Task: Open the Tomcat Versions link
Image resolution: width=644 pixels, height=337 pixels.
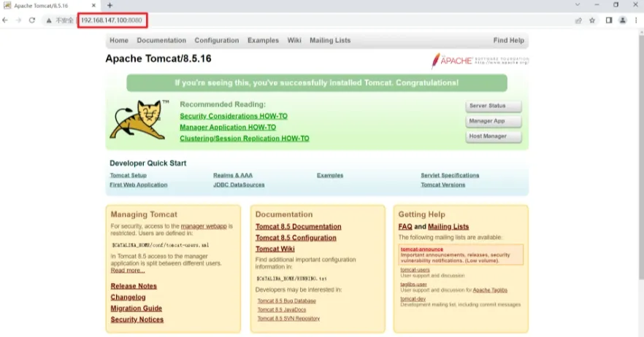Action: [442, 185]
